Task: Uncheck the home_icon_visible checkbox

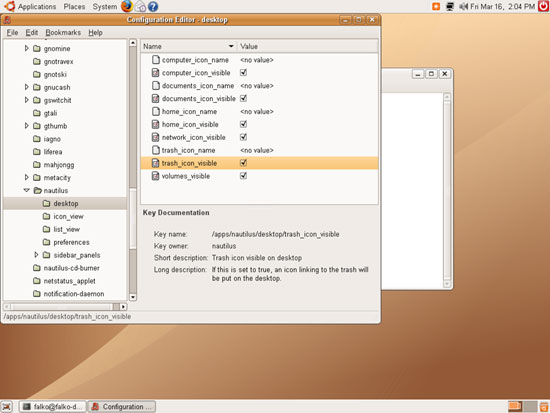Action: click(x=243, y=124)
